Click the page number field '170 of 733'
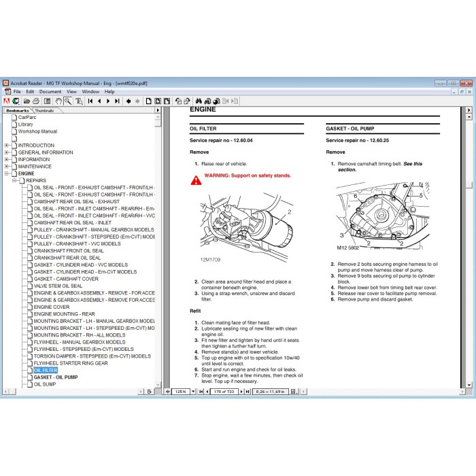476x476 pixels. point(224,392)
